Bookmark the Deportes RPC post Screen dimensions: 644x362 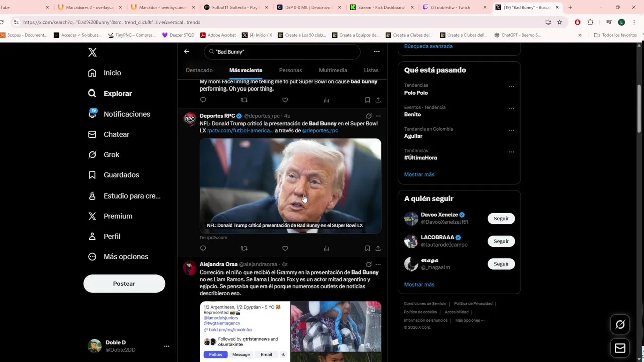(368, 248)
